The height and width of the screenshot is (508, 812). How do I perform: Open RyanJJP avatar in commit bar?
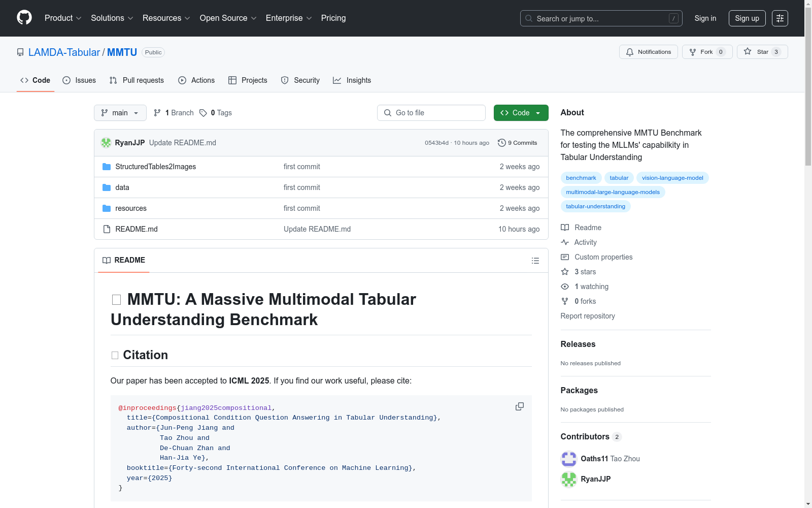point(106,143)
